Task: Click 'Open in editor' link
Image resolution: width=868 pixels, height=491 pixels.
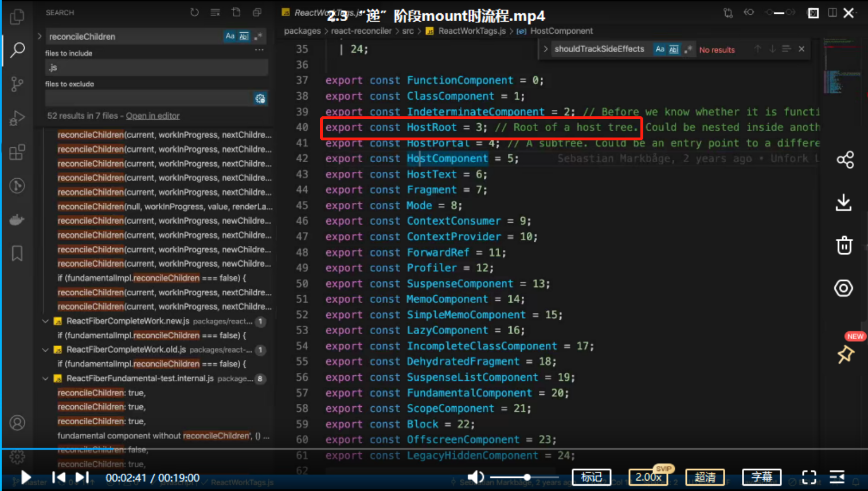Action: tap(153, 116)
